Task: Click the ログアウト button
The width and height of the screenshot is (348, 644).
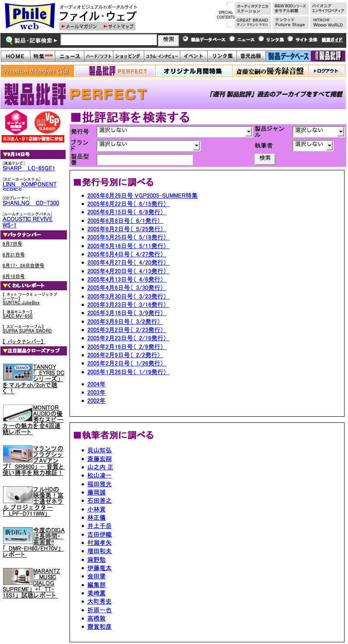Action: pyautogui.click(x=326, y=71)
